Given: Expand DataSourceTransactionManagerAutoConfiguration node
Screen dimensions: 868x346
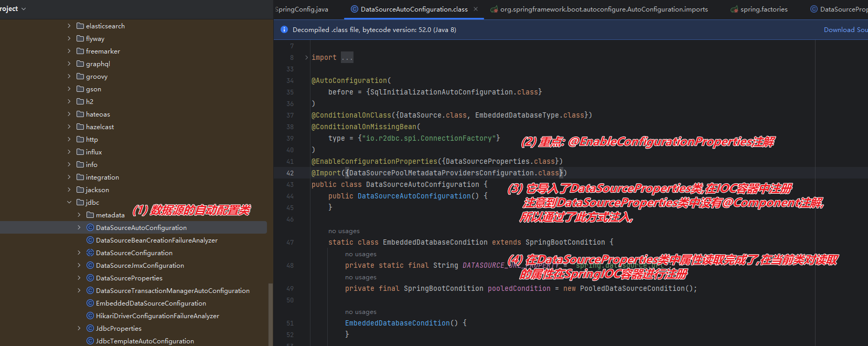Looking at the screenshot, I should (x=79, y=290).
